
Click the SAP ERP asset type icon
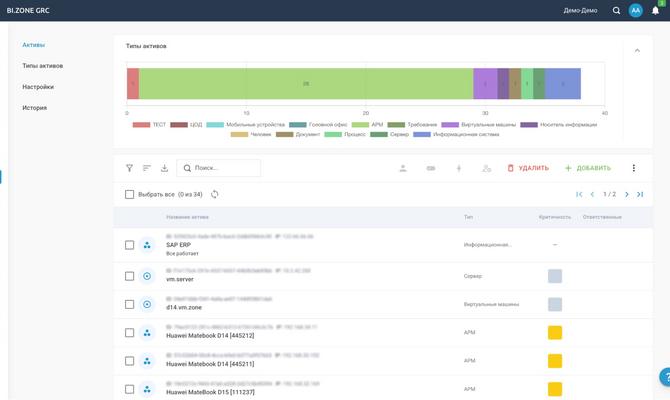click(147, 245)
